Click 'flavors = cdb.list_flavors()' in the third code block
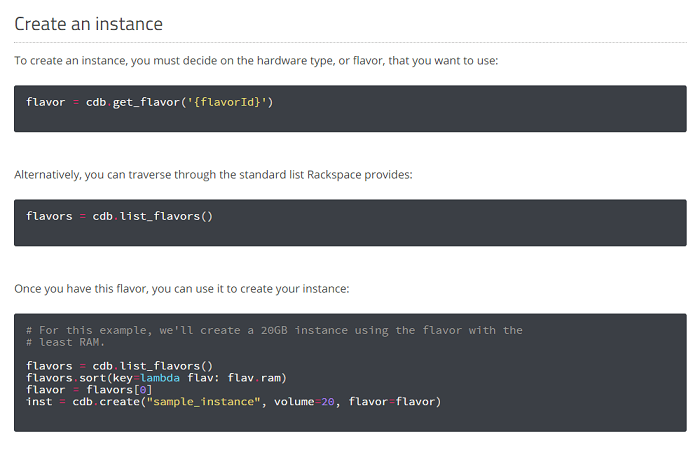The image size is (700, 450). pos(120,366)
